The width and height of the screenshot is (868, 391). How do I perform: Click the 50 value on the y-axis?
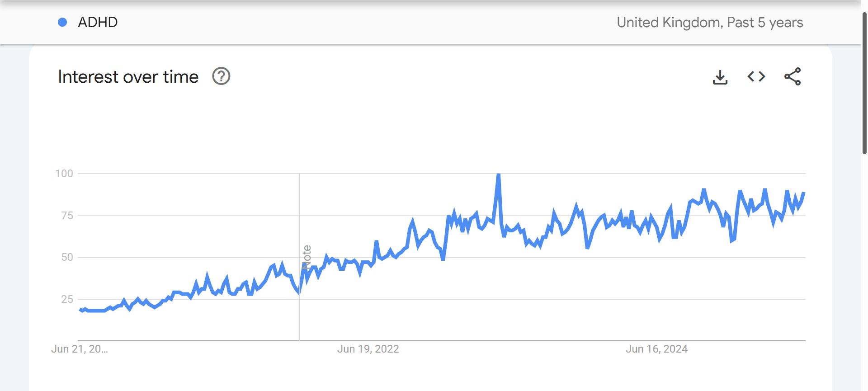click(67, 257)
